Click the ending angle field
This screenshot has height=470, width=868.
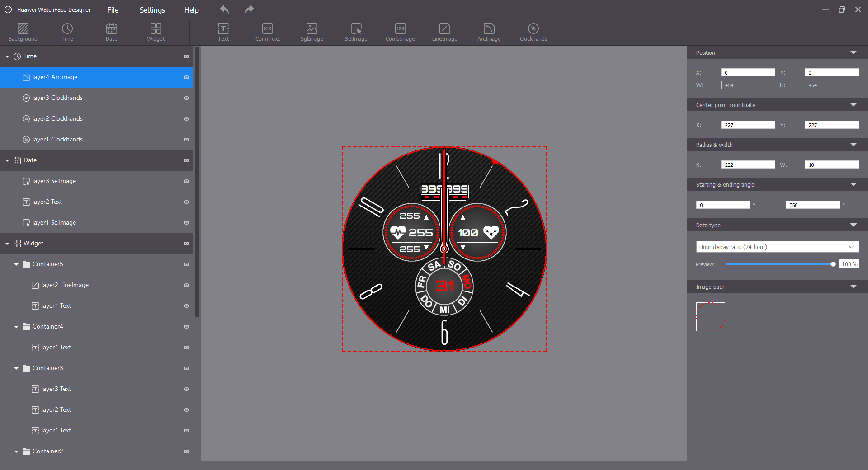click(812, 205)
